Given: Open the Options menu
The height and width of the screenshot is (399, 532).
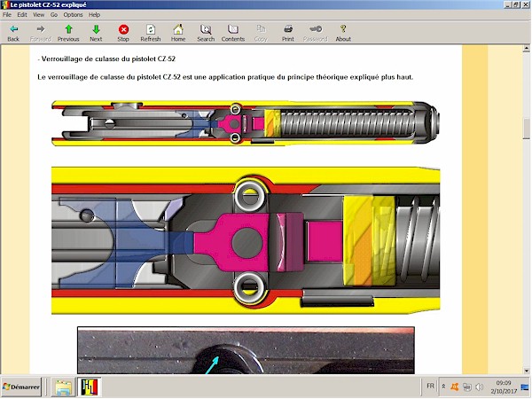Looking at the screenshot, I should pos(73,14).
